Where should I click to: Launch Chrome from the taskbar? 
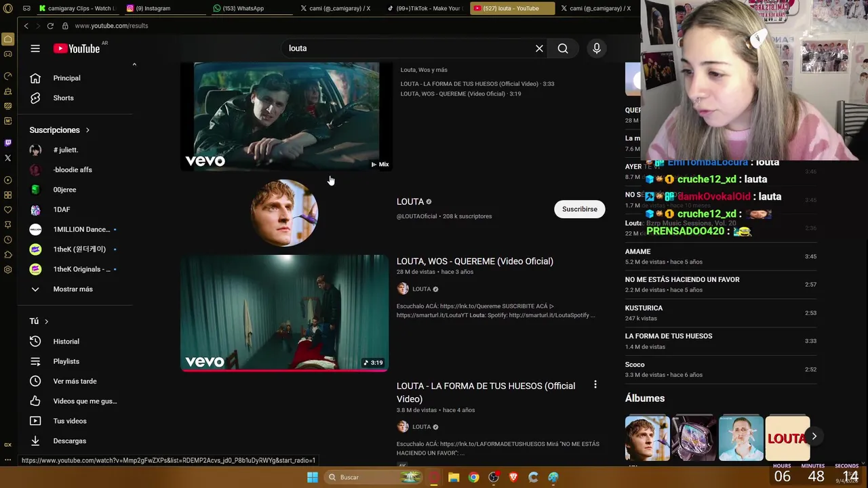click(473, 477)
